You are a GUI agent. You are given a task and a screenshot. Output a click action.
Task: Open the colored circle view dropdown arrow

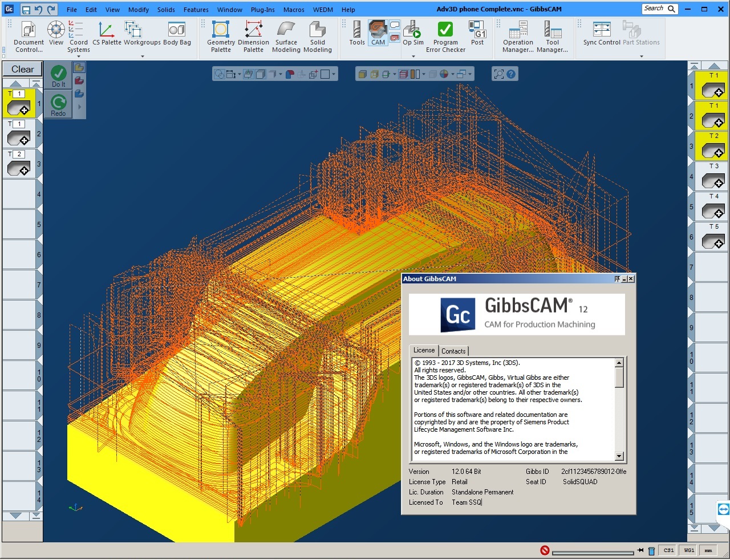coord(452,74)
